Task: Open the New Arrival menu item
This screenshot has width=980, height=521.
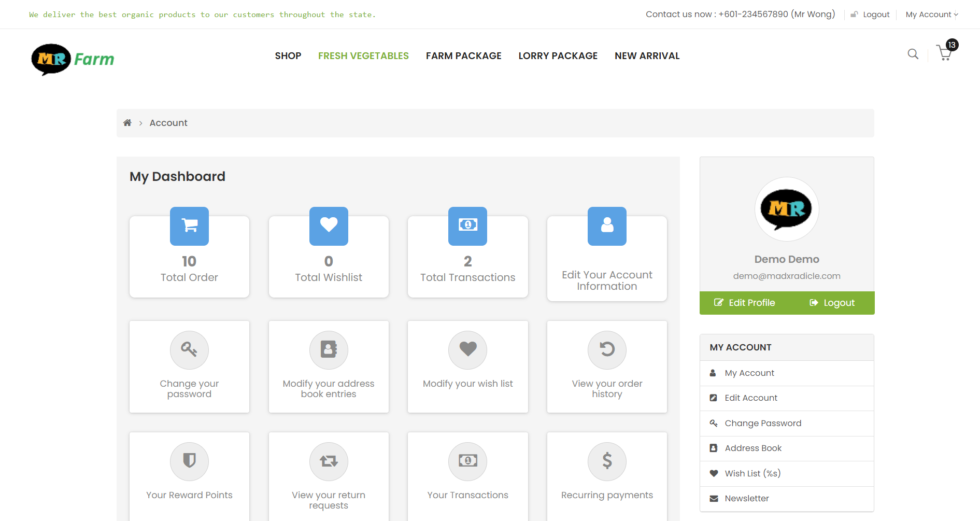Action: 647,56
